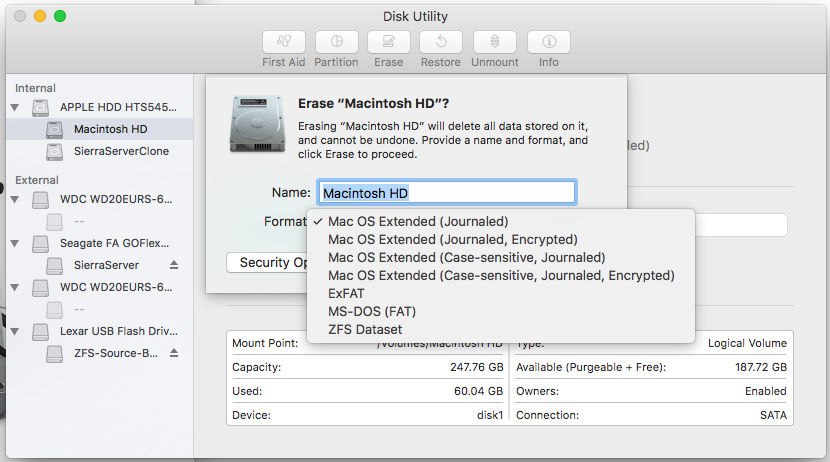
Task: Open the Info toolbar button
Action: [549, 42]
